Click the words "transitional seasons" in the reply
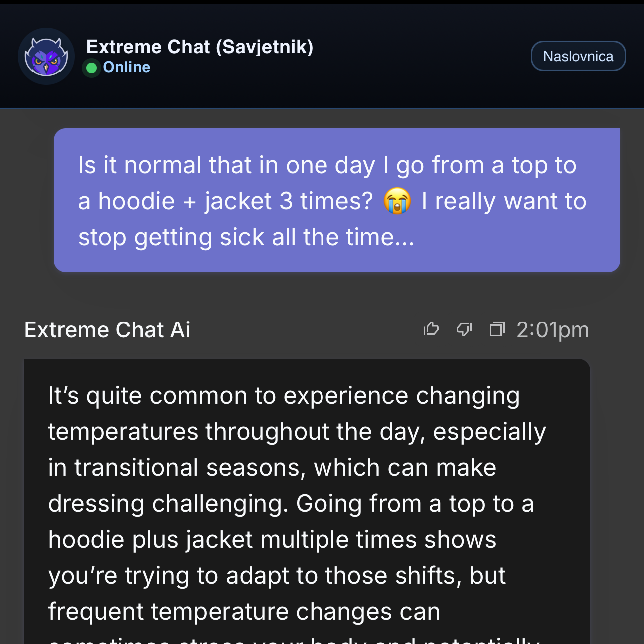The height and width of the screenshot is (644, 644). coord(189,468)
